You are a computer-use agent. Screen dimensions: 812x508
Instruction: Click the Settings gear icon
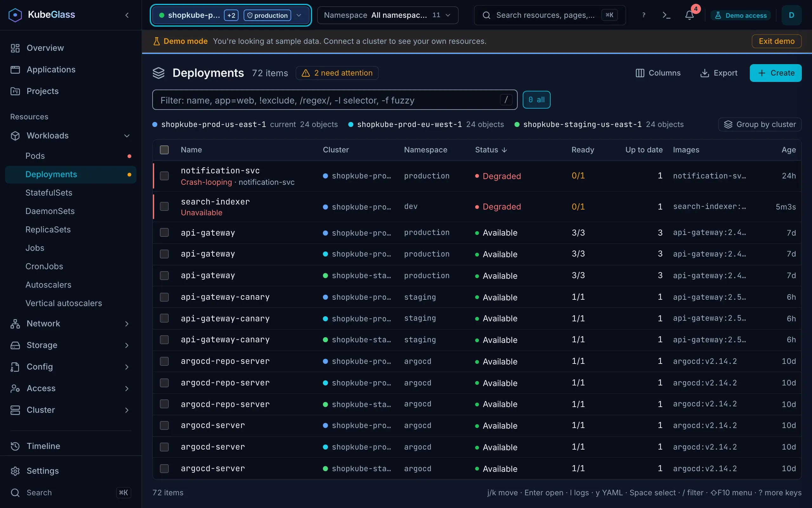coord(15,471)
